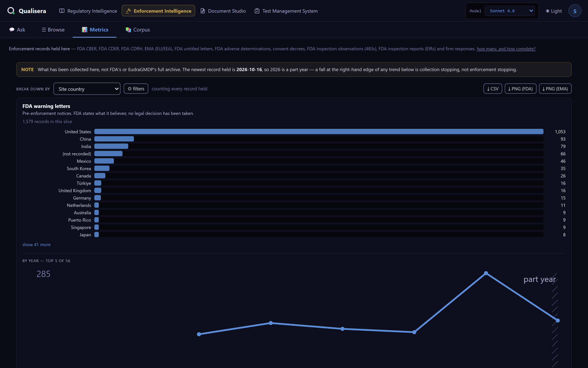Open the filters panel

pos(136,89)
